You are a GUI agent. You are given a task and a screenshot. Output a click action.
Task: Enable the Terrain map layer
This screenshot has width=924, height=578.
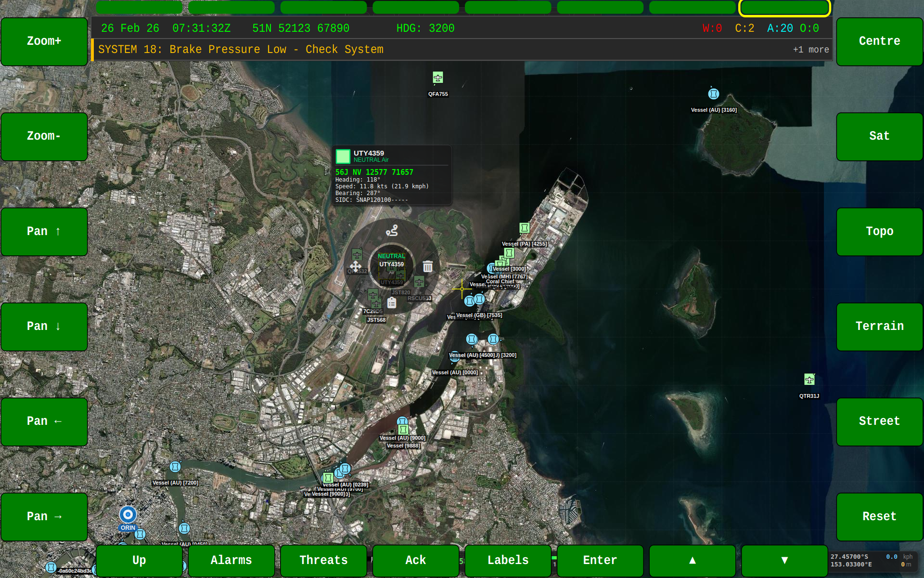pyautogui.click(x=879, y=326)
